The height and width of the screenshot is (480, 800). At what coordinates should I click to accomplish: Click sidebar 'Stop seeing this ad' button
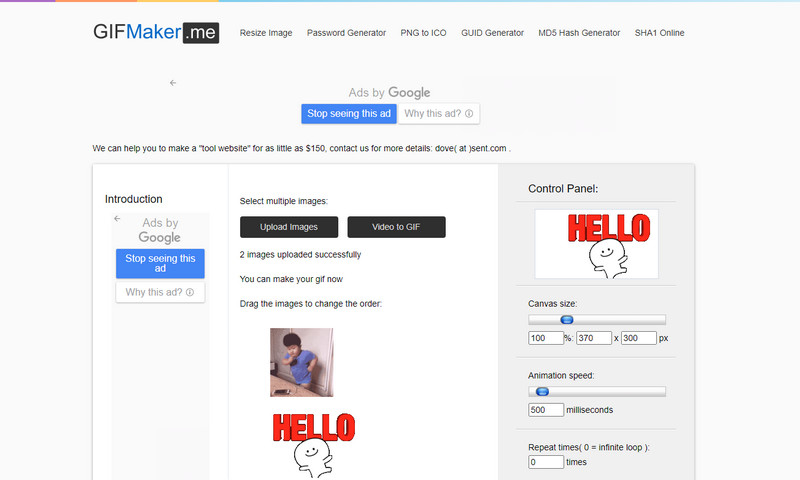coord(160,263)
